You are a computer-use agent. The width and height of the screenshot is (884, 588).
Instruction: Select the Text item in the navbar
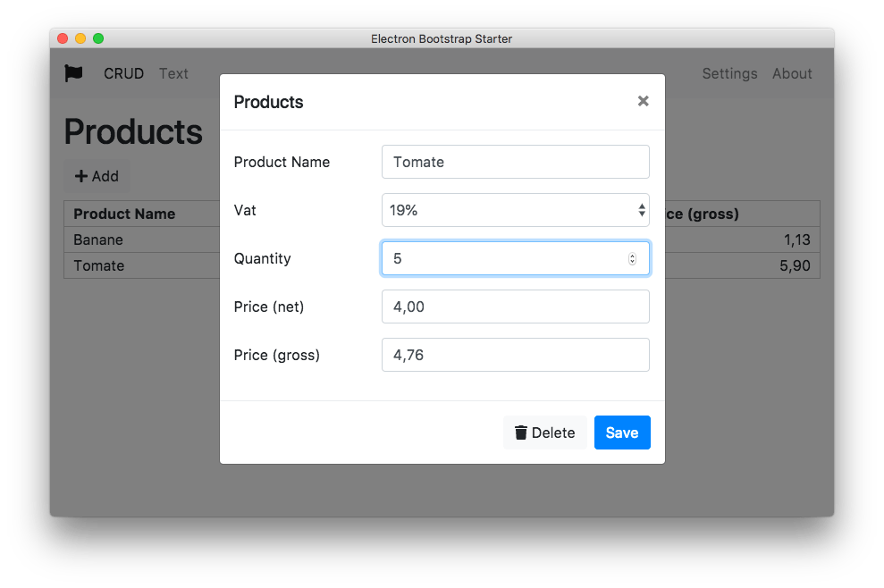tap(173, 73)
